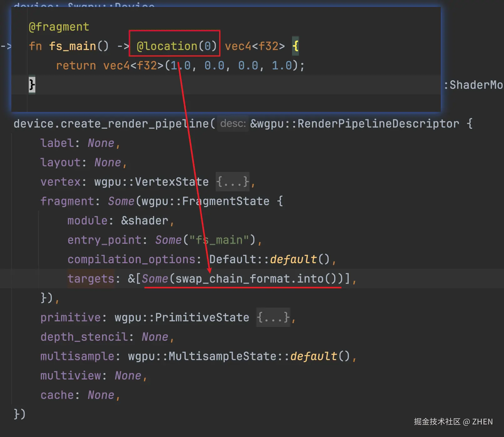Viewport: 504px width, 437px height.
Task: Click the multiview field name
Action: [x=71, y=376]
